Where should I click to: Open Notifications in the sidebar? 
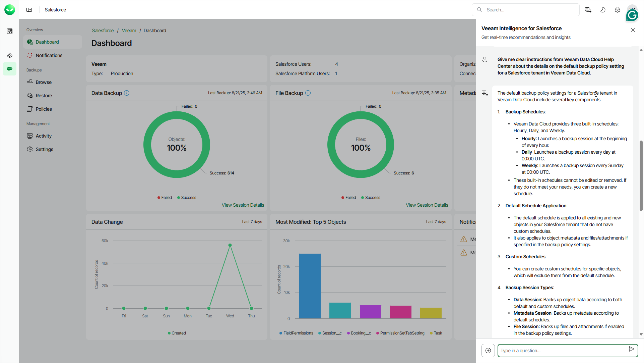(x=49, y=55)
